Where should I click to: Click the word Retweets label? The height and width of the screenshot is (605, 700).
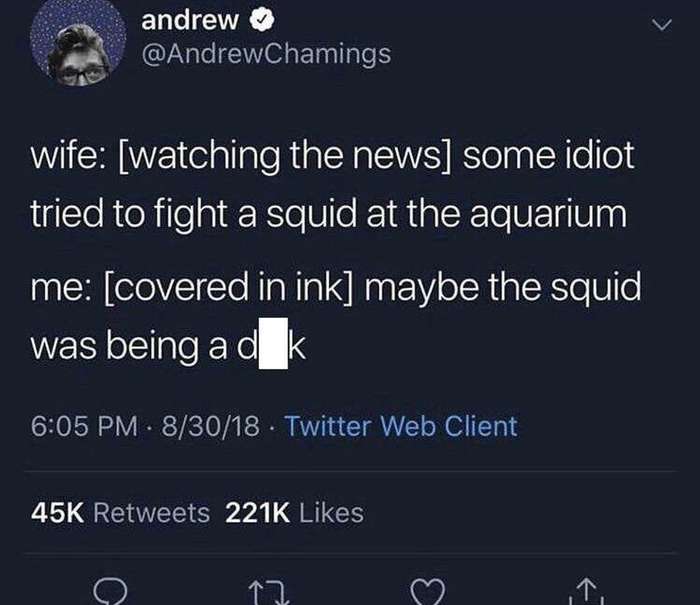click(151, 513)
